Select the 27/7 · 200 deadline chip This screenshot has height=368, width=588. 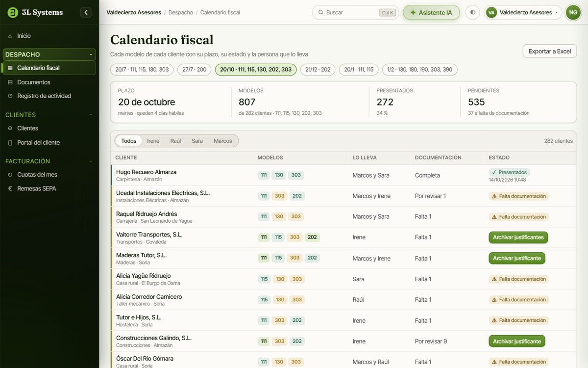pyautogui.click(x=195, y=70)
